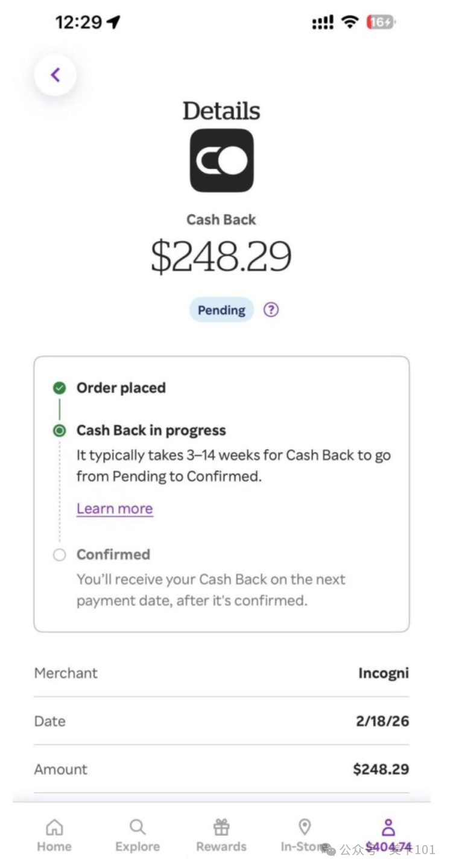The image size is (450, 868).
Task: Tap the Incogni merchant logo icon
Action: pyautogui.click(x=221, y=160)
